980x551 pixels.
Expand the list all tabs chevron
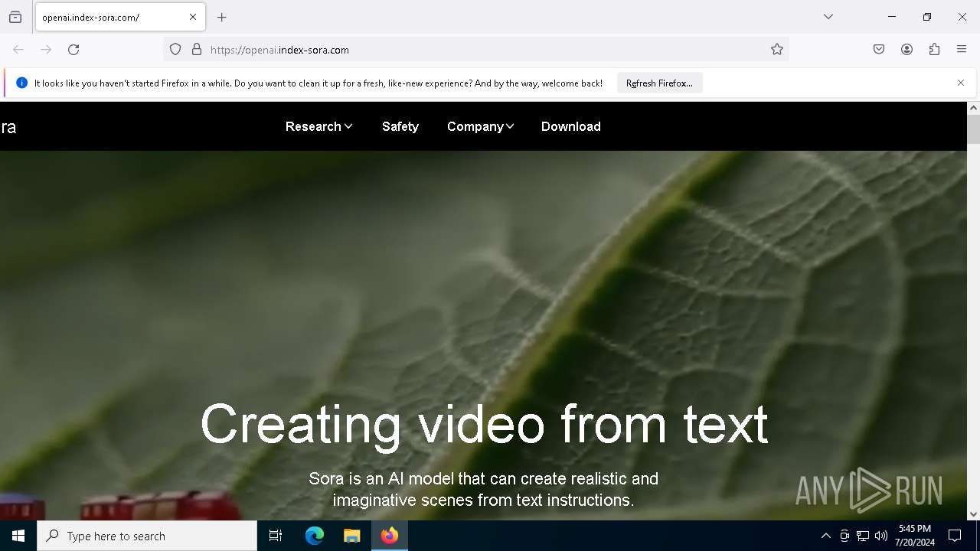(x=828, y=17)
